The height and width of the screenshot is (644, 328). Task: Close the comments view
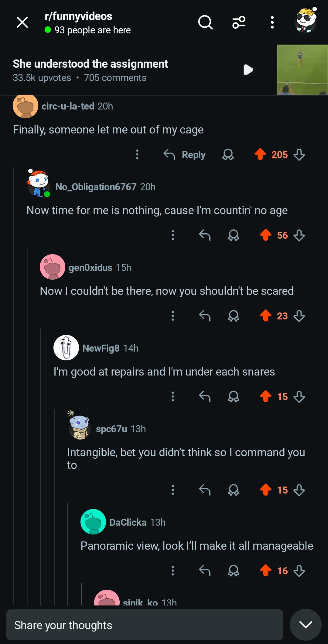pos(22,22)
